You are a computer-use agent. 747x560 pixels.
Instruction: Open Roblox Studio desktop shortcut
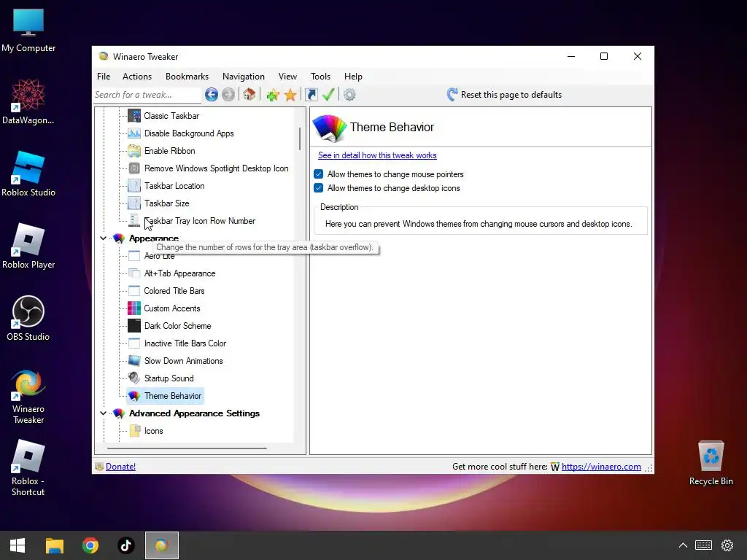click(x=28, y=174)
